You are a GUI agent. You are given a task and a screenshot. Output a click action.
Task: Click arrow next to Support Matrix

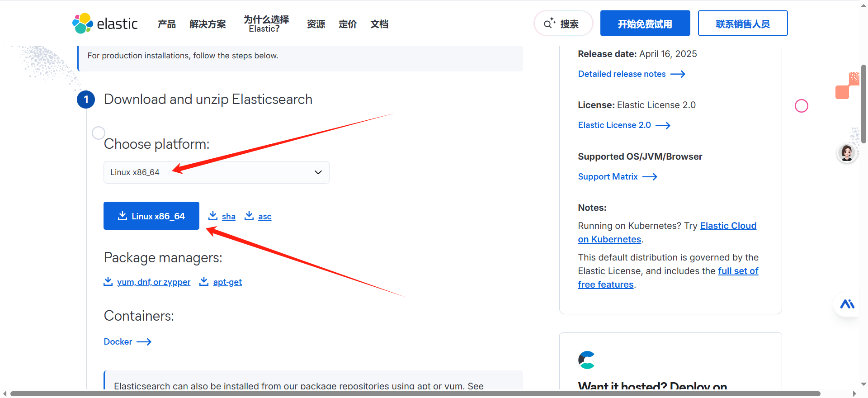pos(650,177)
